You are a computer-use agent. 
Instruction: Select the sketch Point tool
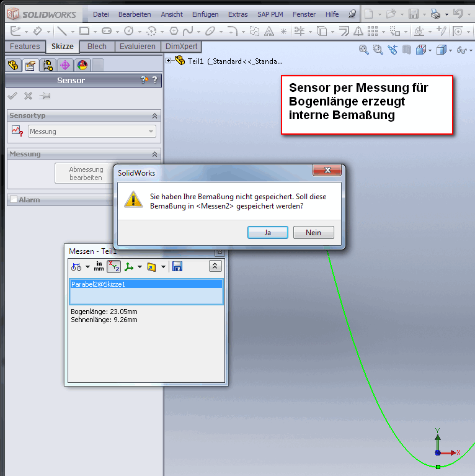pos(283,31)
